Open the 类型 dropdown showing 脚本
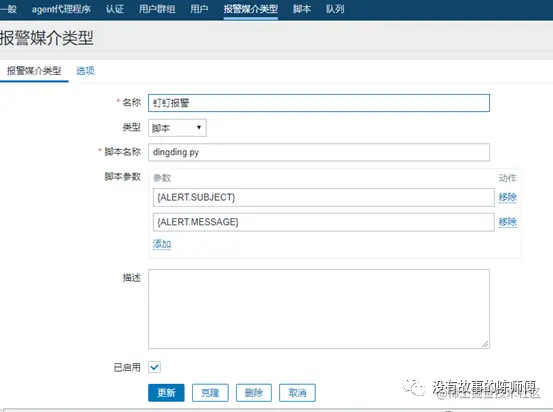Viewport: 553px width, 412px height. (177, 128)
